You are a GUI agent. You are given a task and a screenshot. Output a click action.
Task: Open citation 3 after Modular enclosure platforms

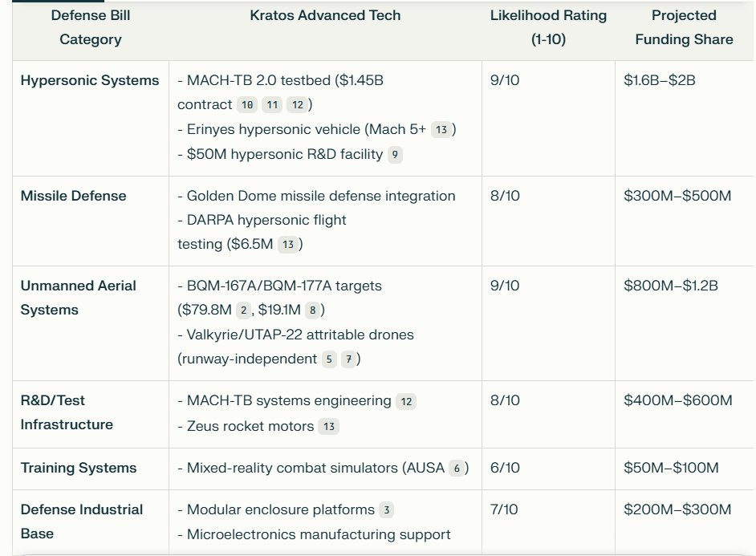(x=386, y=510)
